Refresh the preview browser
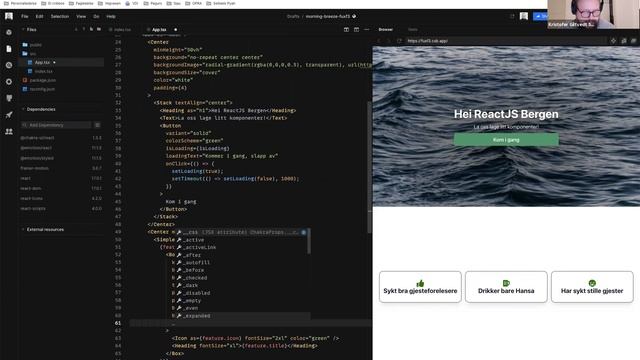 click(399, 41)
